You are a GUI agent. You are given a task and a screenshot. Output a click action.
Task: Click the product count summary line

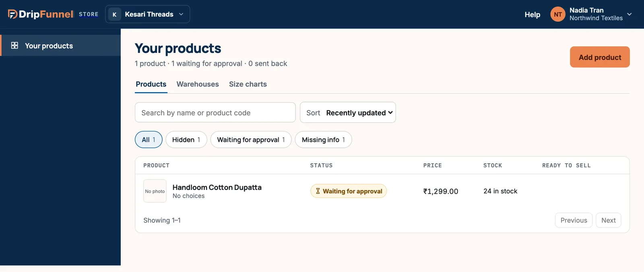point(211,64)
